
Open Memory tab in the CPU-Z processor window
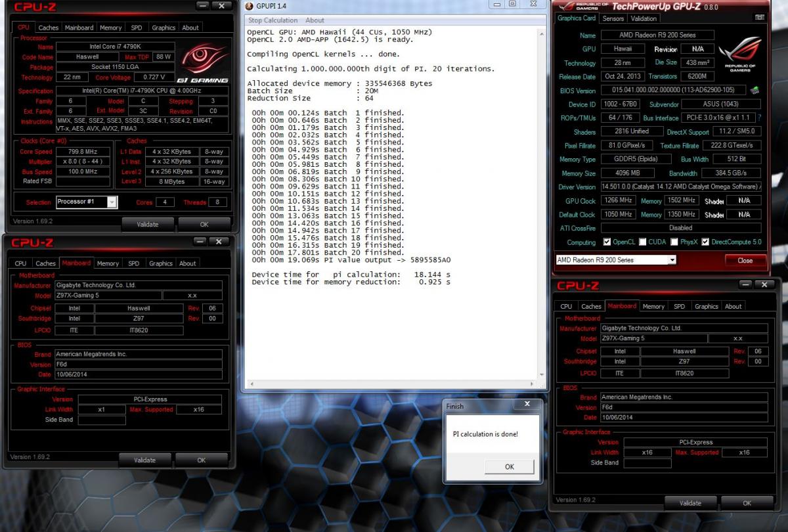tap(110, 28)
